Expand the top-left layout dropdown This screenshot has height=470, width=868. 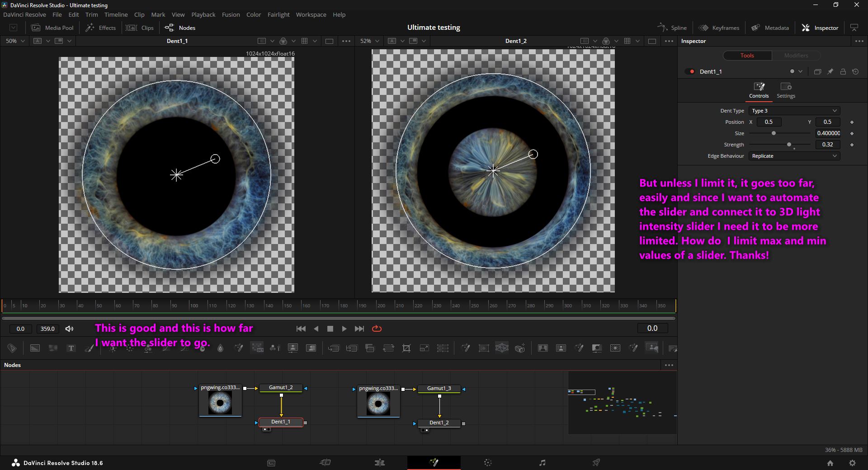pyautogui.click(x=13, y=28)
